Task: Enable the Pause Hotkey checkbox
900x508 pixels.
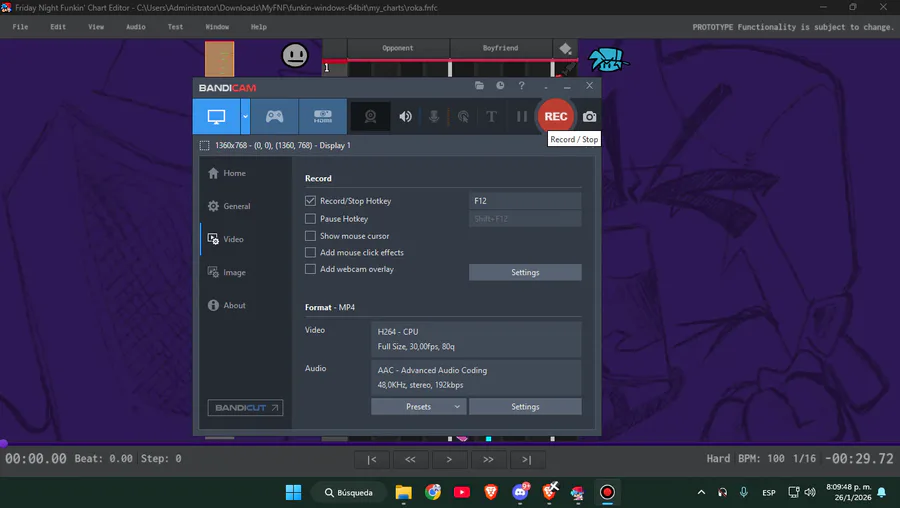Action: click(311, 219)
